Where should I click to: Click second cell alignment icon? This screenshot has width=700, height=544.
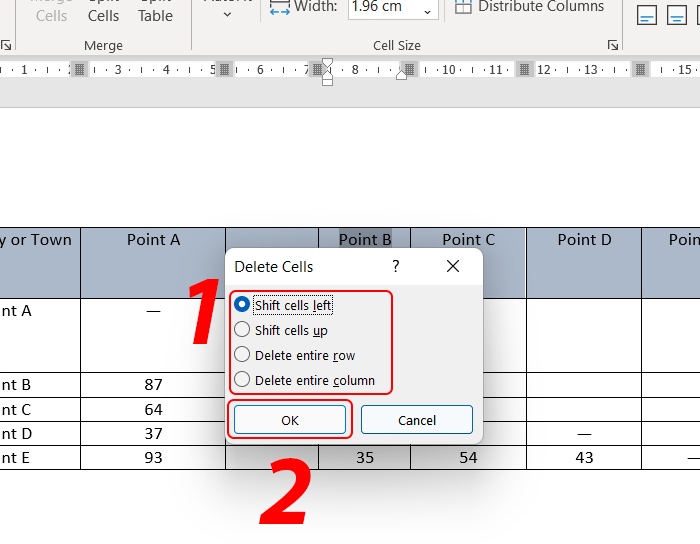[676, 16]
